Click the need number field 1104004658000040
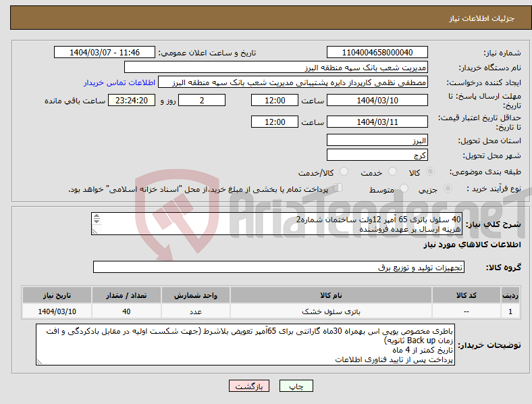 click(x=377, y=52)
